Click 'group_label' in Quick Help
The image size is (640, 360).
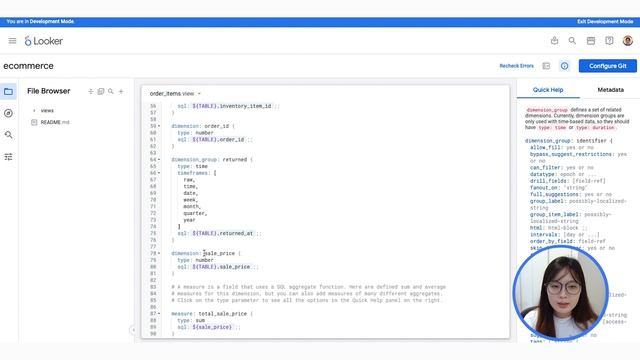point(547,201)
